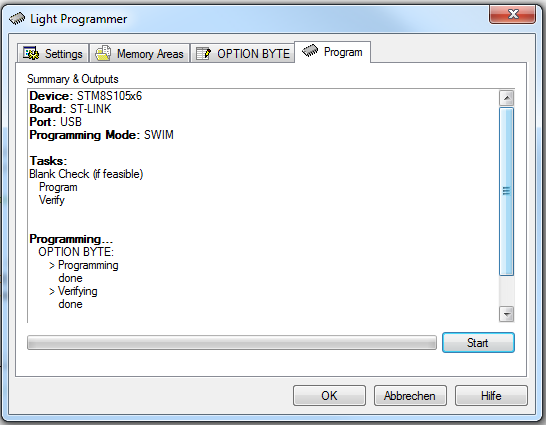546x425 pixels.
Task: Click the scrollbar track below the thumb
Action: 507,291
